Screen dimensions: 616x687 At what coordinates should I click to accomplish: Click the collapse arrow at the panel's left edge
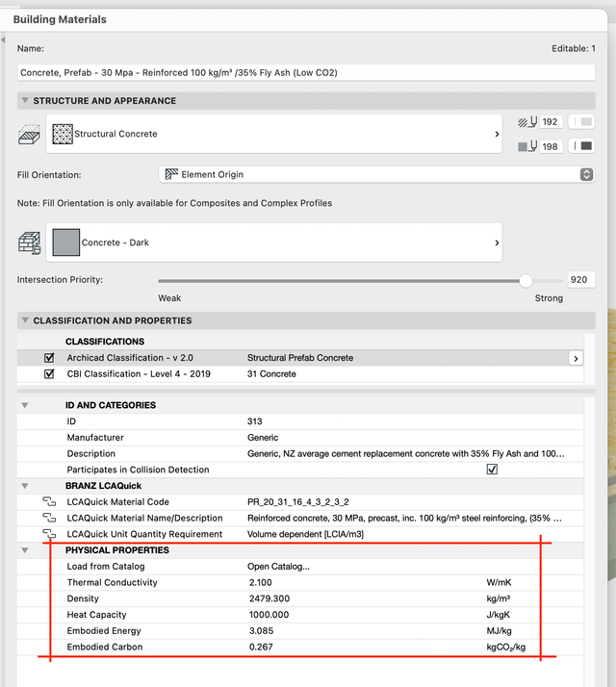coord(3,39)
